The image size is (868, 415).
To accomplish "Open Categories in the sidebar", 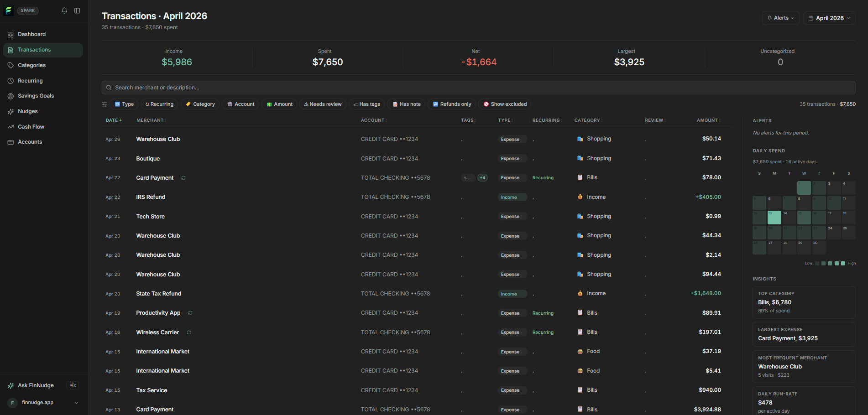I will click(x=43, y=65).
